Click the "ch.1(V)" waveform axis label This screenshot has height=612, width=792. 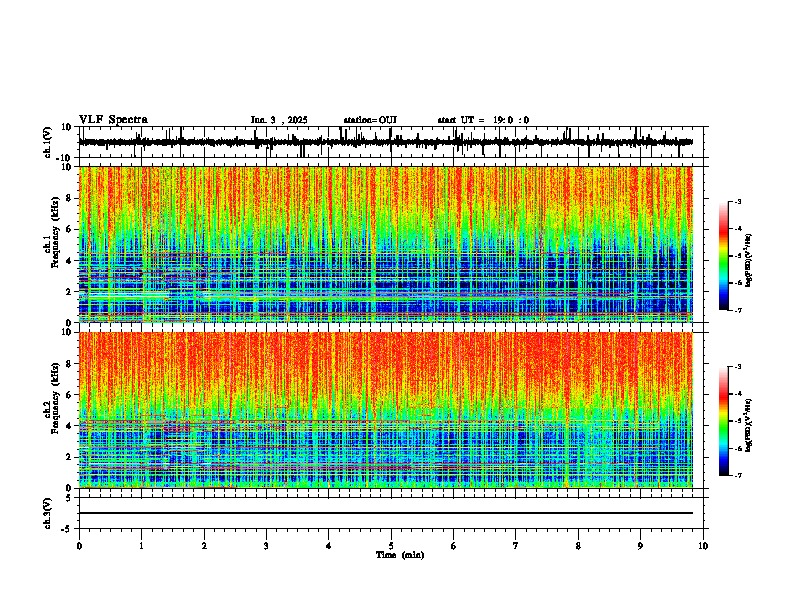pyautogui.click(x=47, y=142)
